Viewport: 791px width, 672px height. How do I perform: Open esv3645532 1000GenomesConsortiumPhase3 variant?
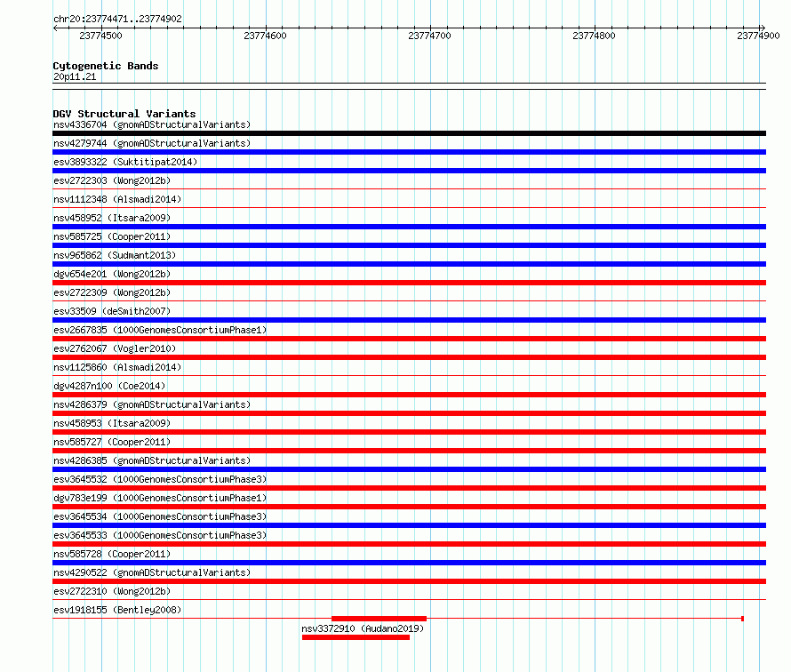(160, 479)
